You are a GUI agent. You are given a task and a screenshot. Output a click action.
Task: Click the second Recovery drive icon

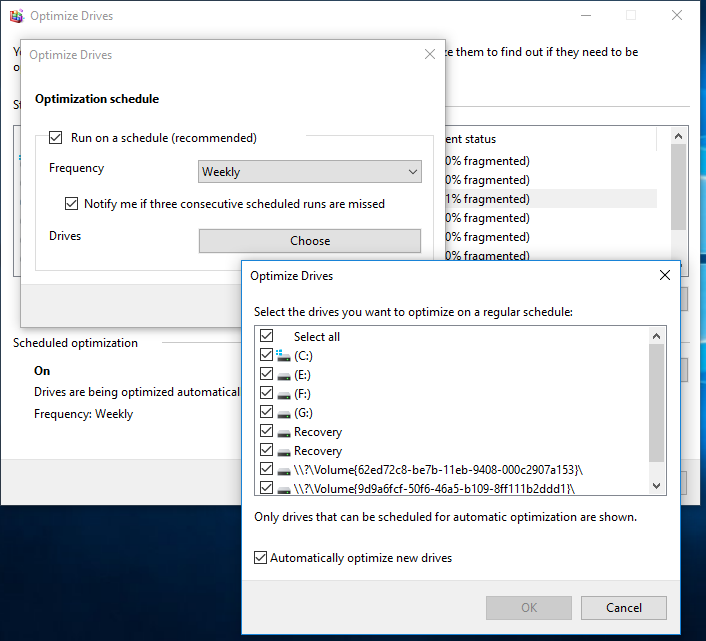click(x=284, y=451)
